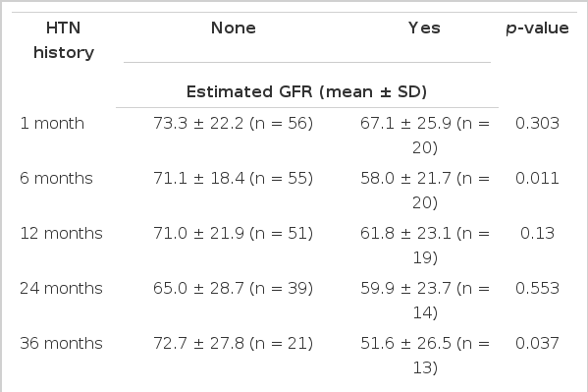
Task: Select the None column header
Action: point(234,28)
